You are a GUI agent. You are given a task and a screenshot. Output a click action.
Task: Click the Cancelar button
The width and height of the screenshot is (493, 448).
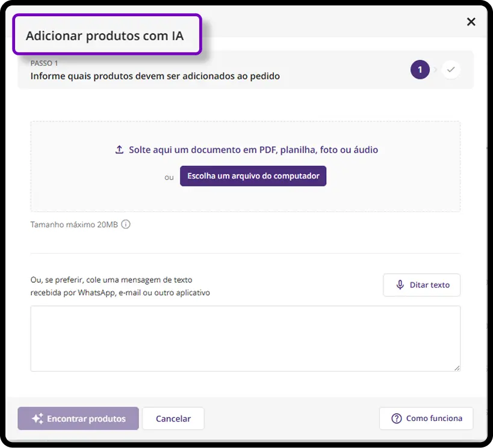click(x=173, y=419)
